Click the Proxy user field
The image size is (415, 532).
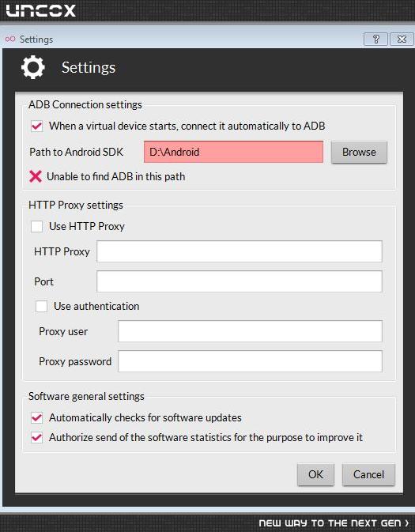click(250, 331)
